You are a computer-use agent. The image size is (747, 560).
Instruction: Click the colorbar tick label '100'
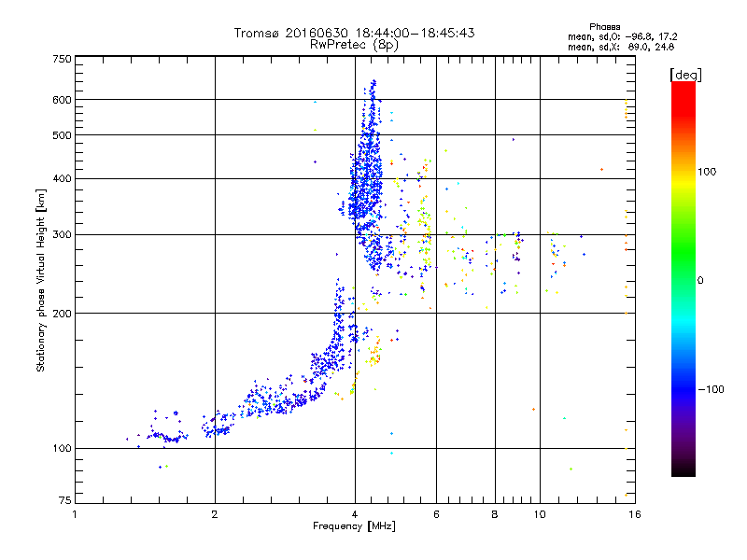pos(707,172)
